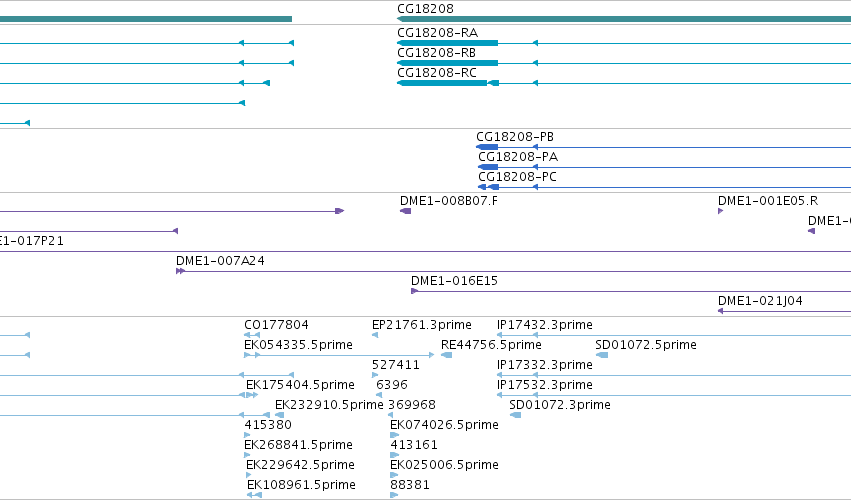Click the DME1-007A24 double arrow glyph
The image size is (851, 500).
click(x=181, y=271)
